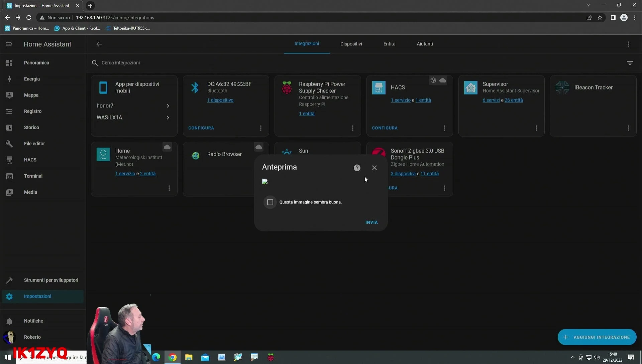The height and width of the screenshot is (364, 642).
Task: Open menu on Bluetooth card
Action: 261,128
